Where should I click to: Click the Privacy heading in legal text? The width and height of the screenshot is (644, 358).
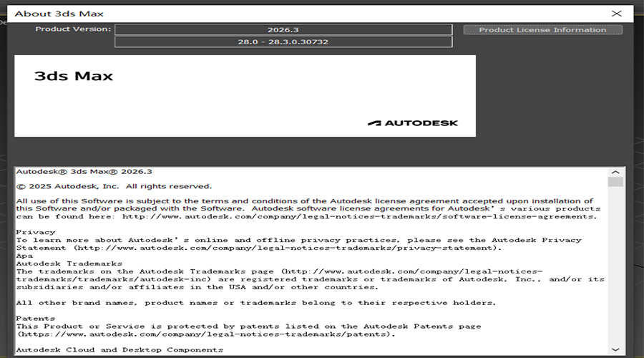[x=36, y=232]
